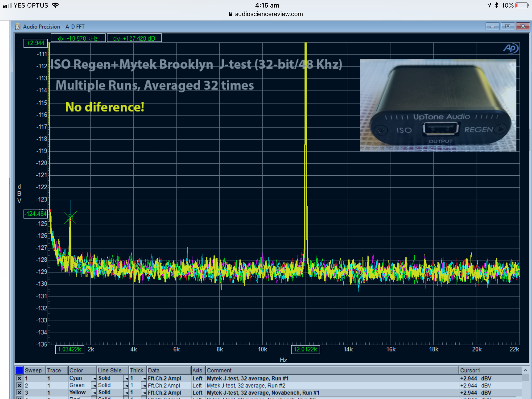Click the cursor crosshair marker on graph

[70, 218]
